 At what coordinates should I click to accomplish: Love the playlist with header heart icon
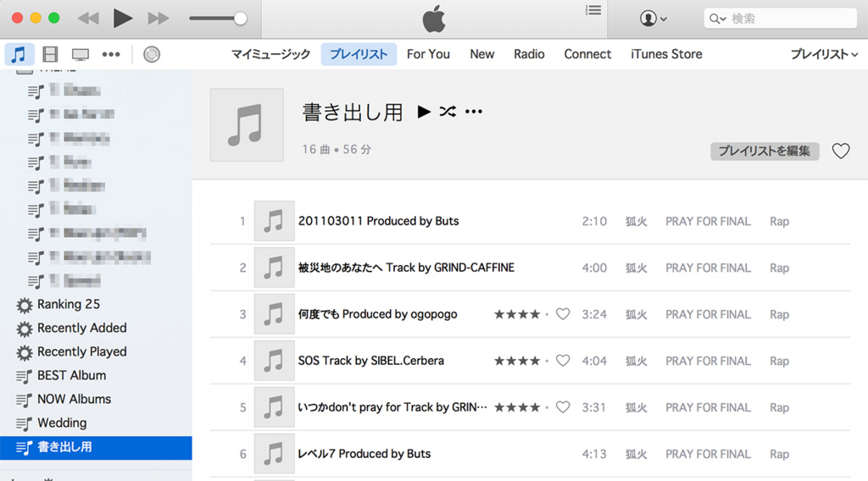click(841, 151)
